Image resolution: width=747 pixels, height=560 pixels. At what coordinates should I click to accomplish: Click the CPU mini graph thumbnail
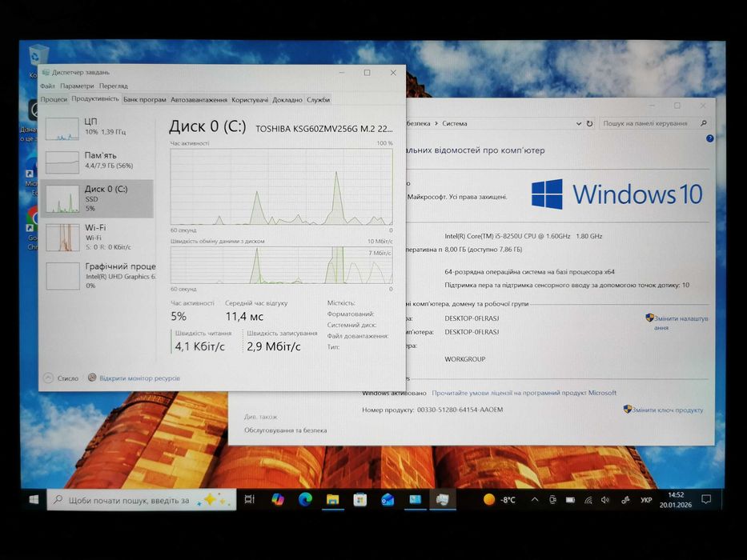[62, 129]
